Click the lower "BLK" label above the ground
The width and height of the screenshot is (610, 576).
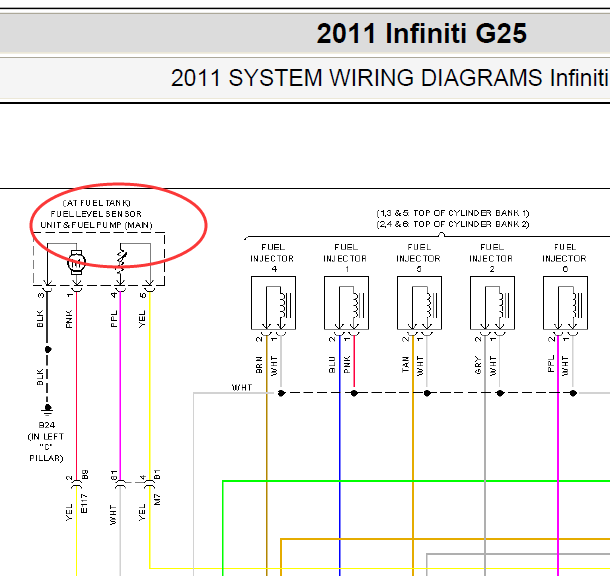[40, 377]
